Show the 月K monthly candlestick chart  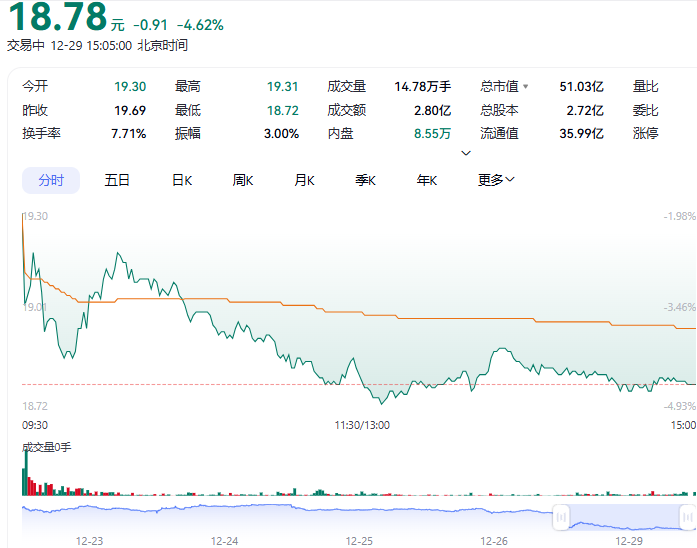point(304,180)
